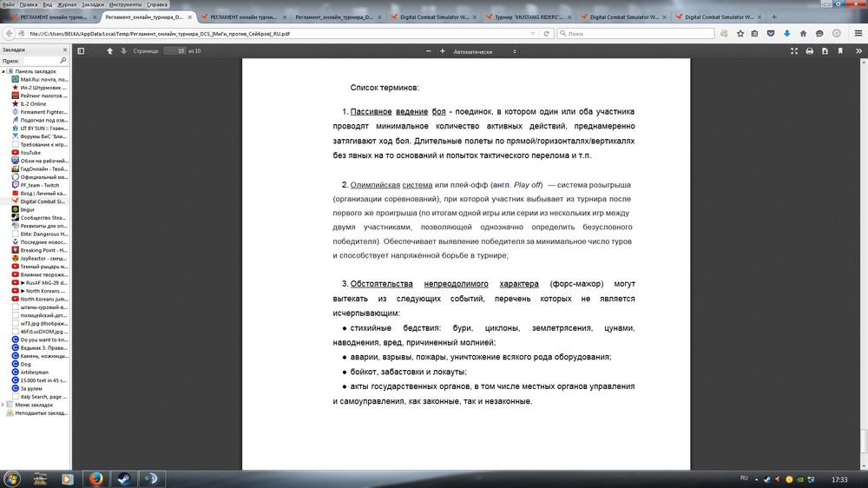
Task: Click browser back button
Action: click(9, 34)
